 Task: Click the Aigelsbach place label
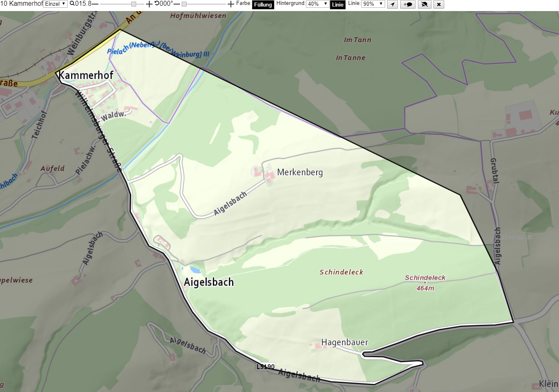209,282
